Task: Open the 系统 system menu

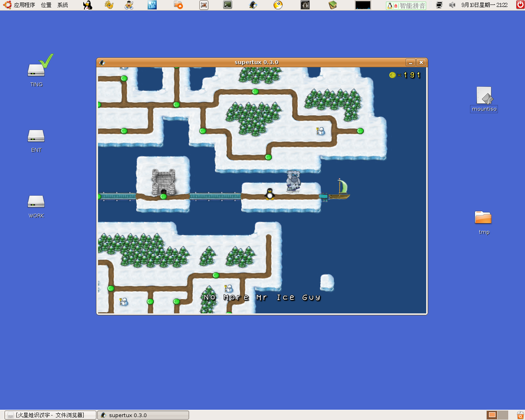Action: coord(63,5)
